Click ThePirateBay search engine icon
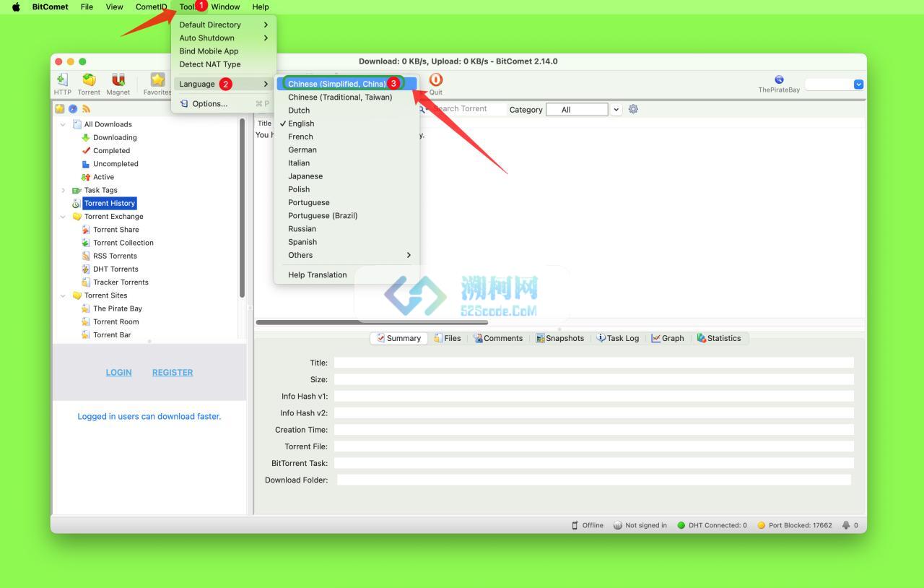The height and width of the screenshot is (588, 924). point(779,79)
